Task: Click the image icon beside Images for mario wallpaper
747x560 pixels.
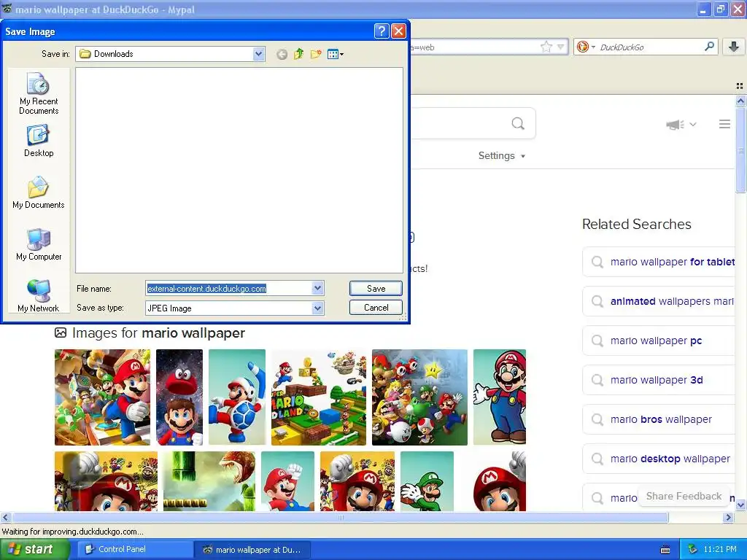Action: click(x=61, y=332)
